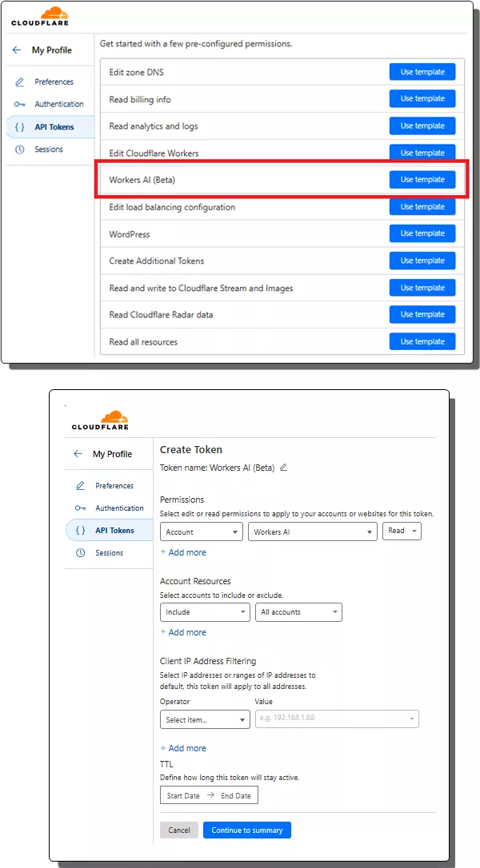Click the Cloudflare logo in the Create Token window
The width and height of the screenshot is (480, 868).
pos(100,420)
